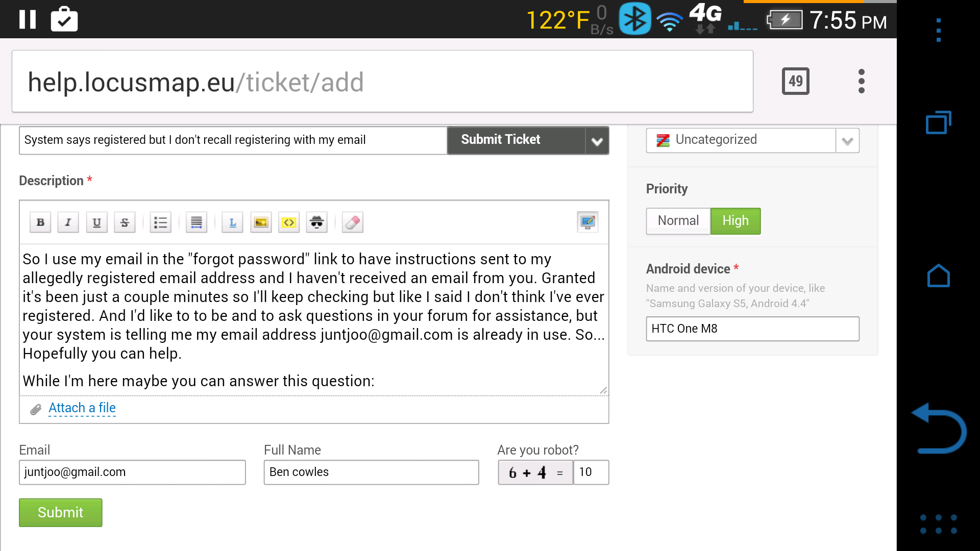
Task: Insert a code block
Action: coord(289,222)
